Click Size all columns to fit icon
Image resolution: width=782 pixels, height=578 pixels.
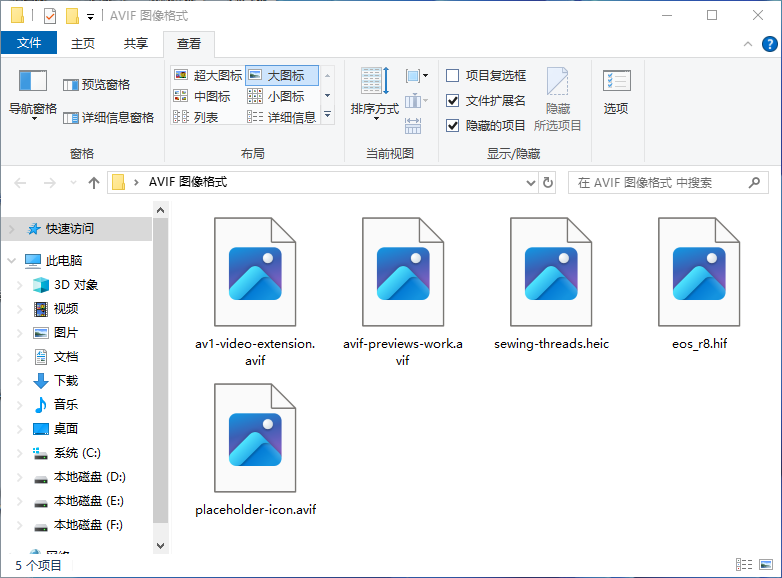pyautogui.click(x=413, y=126)
